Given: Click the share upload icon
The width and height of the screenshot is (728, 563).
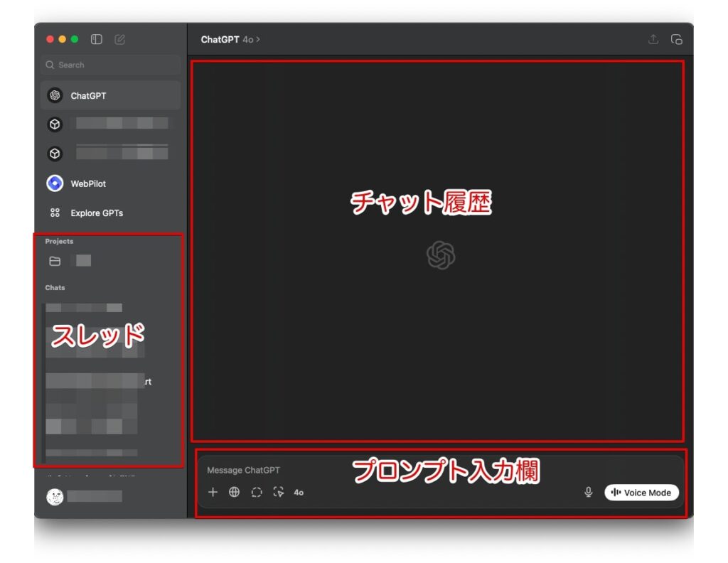Looking at the screenshot, I should coord(653,39).
